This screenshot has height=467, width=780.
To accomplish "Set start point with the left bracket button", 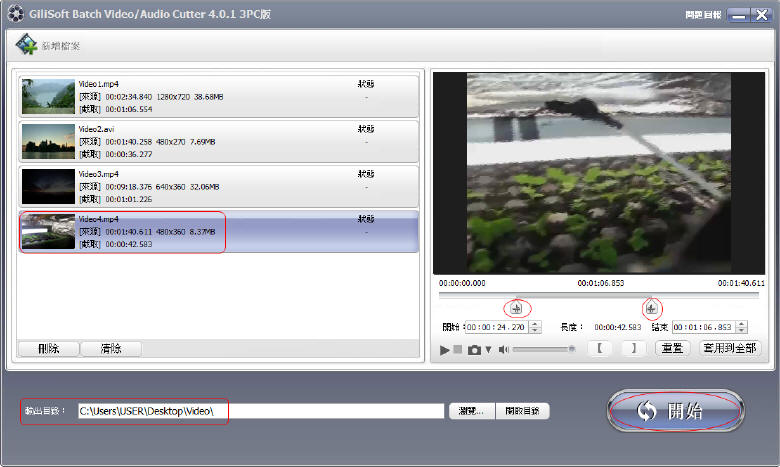I will point(599,349).
